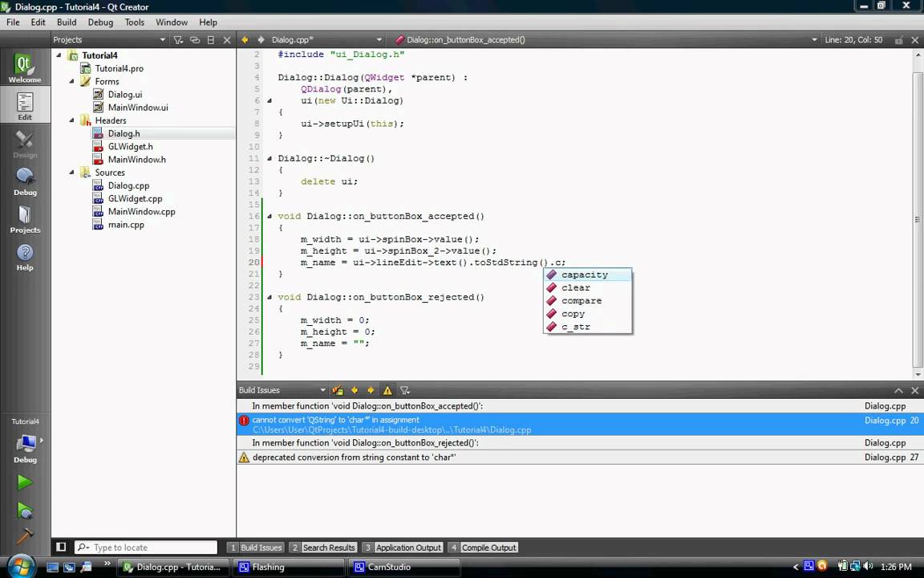Select the deprecated conversion warning issue
Image resolution: width=924 pixels, height=578 pixels.
pyautogui.click(x=579, y=457)
